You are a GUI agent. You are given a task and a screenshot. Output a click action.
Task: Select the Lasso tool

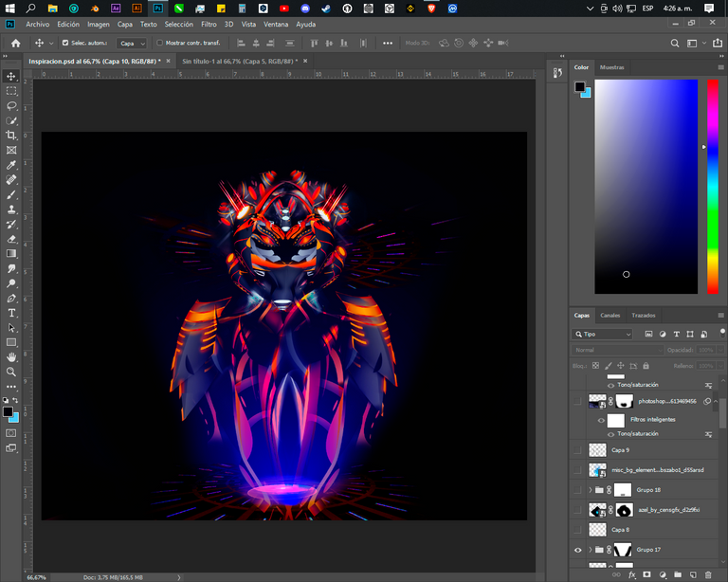[11, 106]
